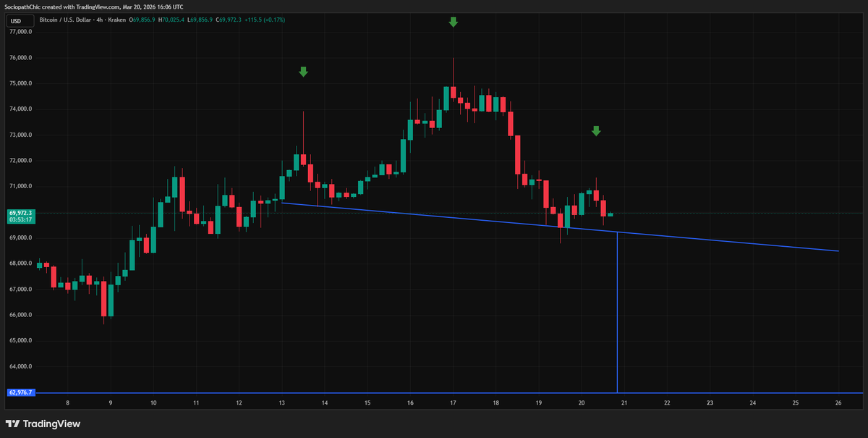Click date label 18 on time axis
This screenshot has height=438, width=868.
point(496,403)
